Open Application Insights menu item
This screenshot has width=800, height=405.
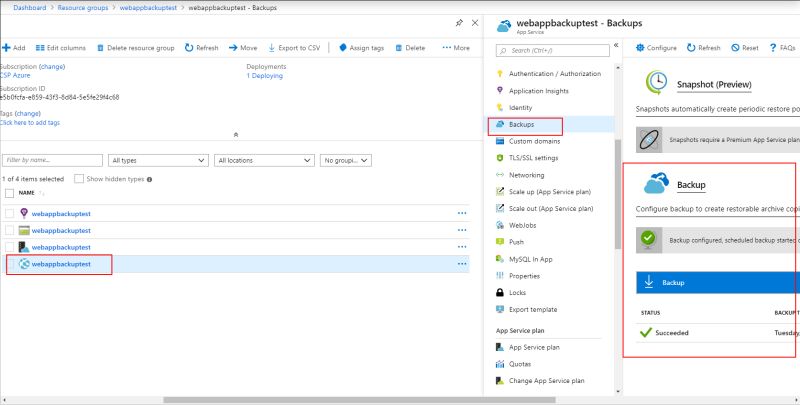coord(539,91)
